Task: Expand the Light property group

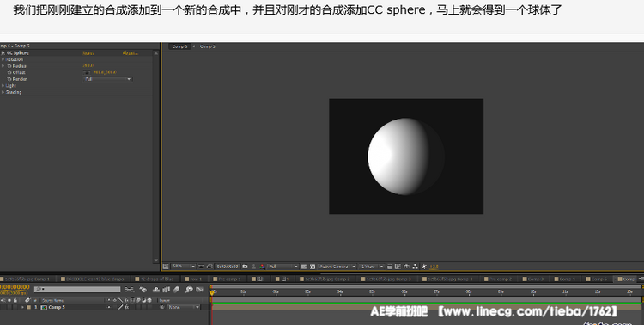Action: pos(3,86)
